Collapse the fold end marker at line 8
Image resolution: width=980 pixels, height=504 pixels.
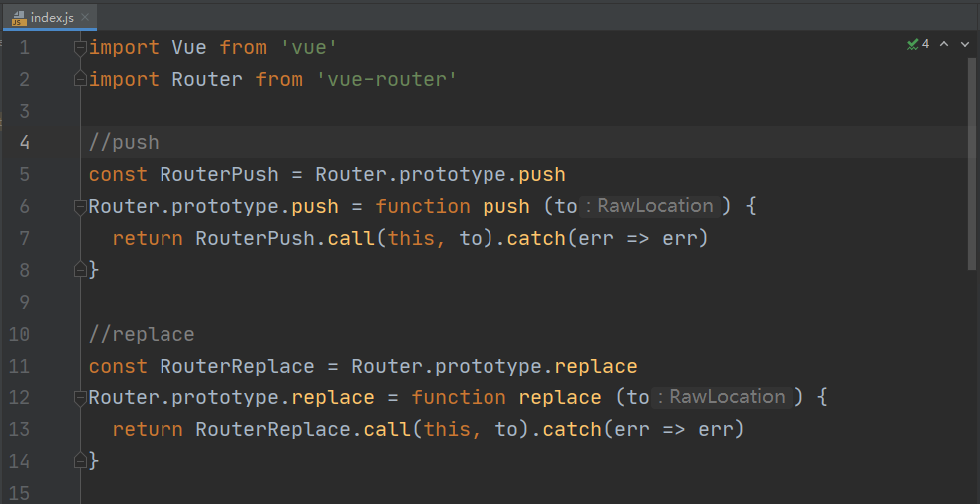point(80,270)
